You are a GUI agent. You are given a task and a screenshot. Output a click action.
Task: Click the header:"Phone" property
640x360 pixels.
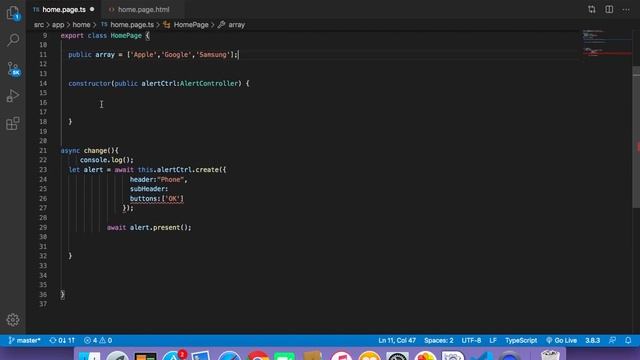coord(158,180)
